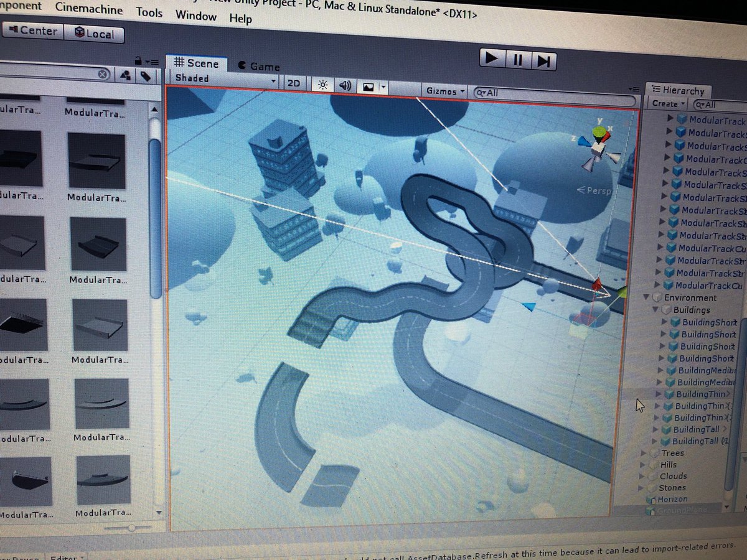The height and width of the screenshot is (560, 747).
Task: Toggle pivot mode with the Center button
Action: tap(32, 30)
